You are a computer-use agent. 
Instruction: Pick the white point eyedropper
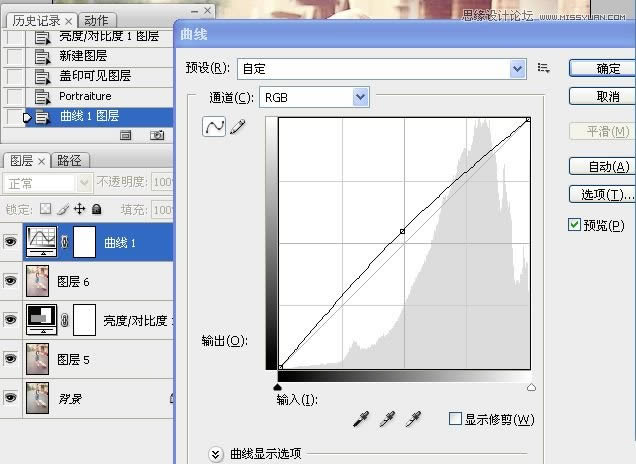pos(412,420)
